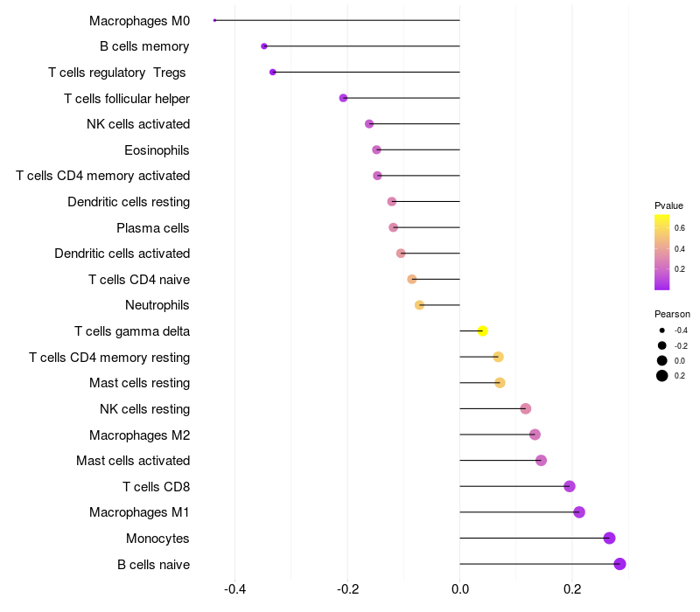Select the Macrophages M1 dot
Screen dimensions: 700x612
pyautogui.click(x=579, y=512)
